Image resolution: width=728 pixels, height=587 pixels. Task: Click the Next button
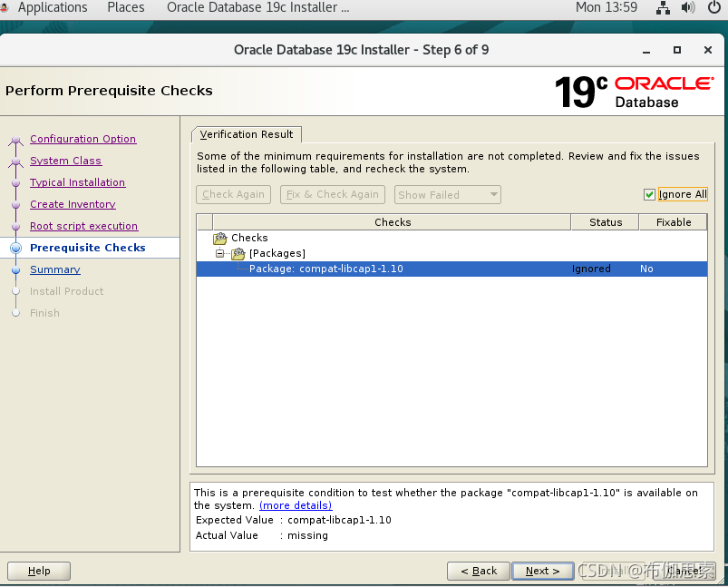pyautogui.click(x=542, y=572)
